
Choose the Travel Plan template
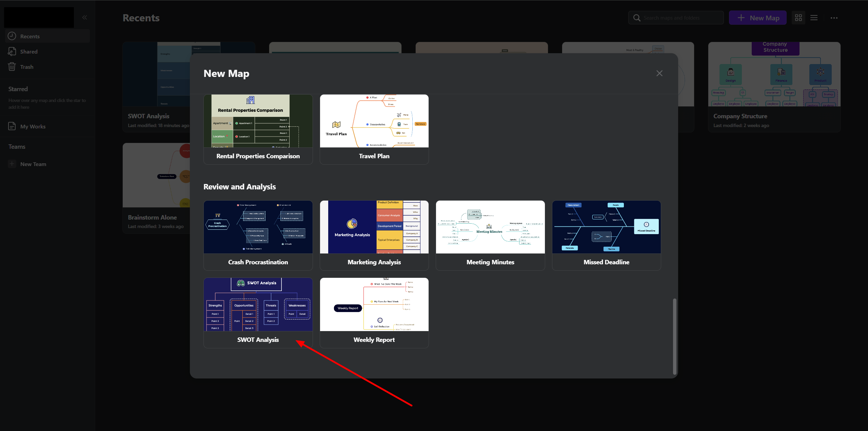coord(374,129)
